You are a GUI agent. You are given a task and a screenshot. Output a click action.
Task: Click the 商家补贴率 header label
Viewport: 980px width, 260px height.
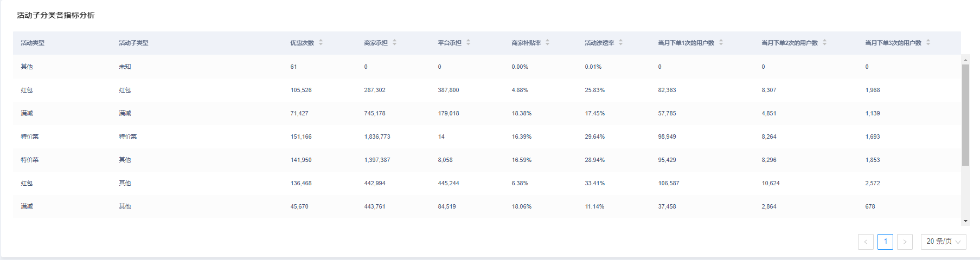point(526,43)
